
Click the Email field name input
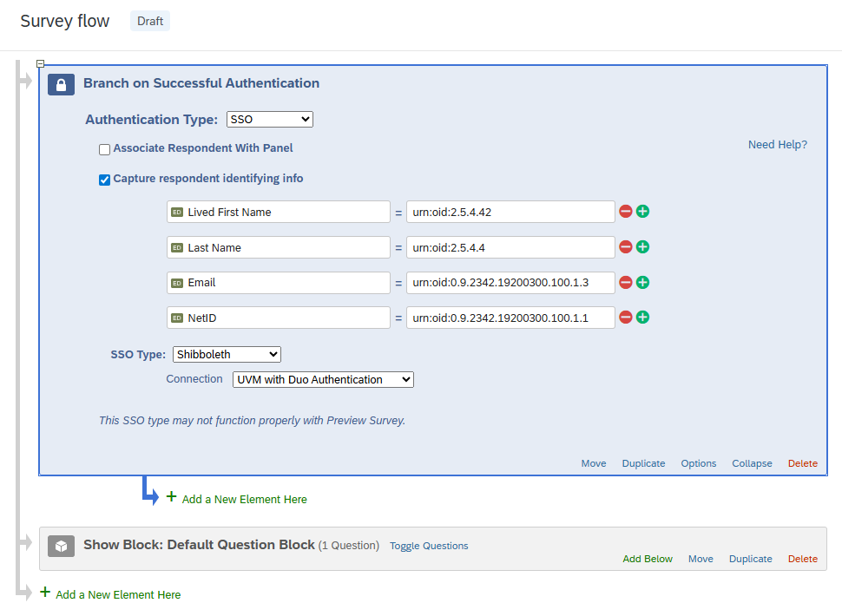click(x=279, y=283)
